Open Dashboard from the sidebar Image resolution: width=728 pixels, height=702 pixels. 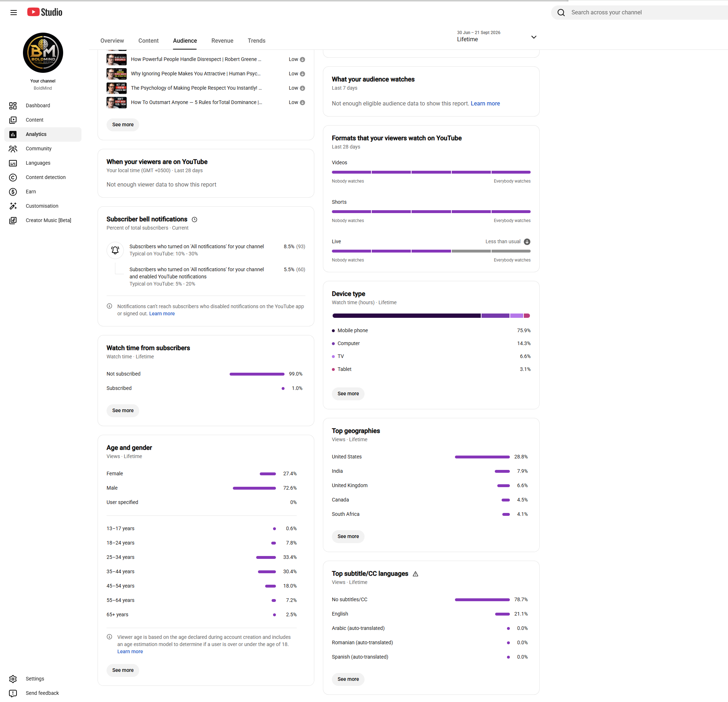43,105
